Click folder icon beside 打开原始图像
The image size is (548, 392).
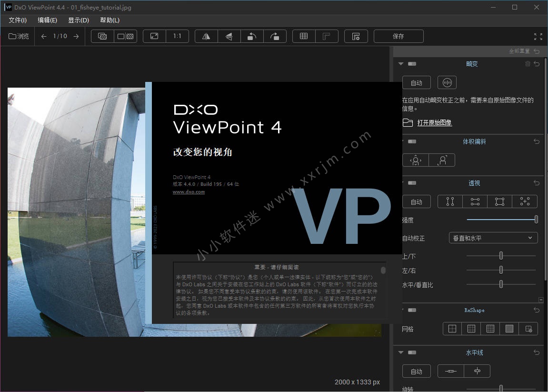coord(408,122)
